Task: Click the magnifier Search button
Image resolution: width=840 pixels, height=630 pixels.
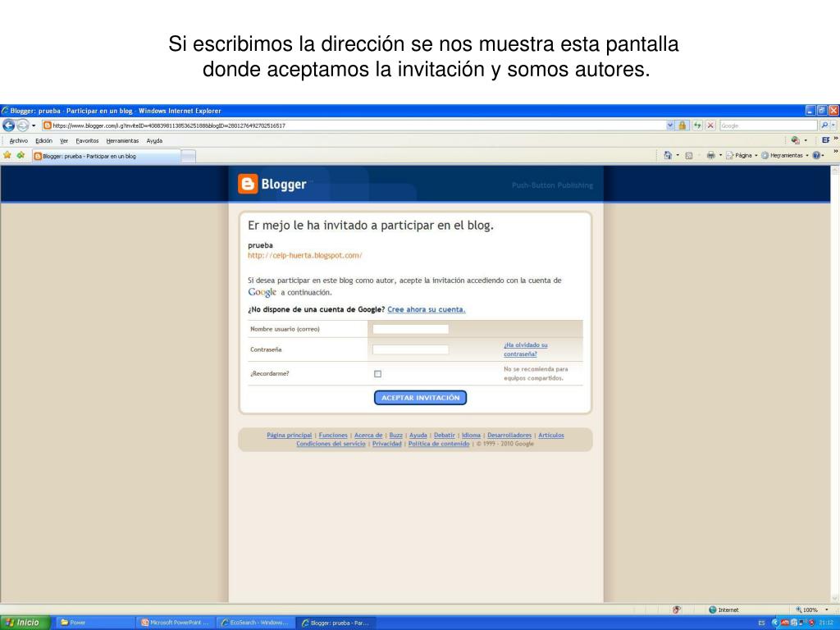Action: point(824,126)
